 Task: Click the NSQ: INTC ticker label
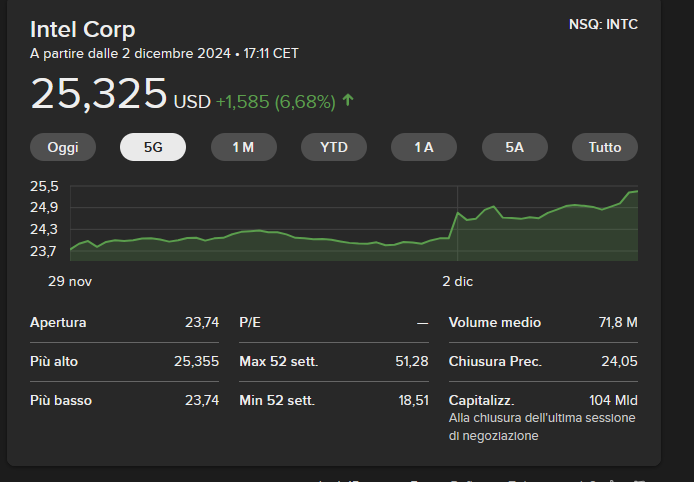(x=603, y=24)
